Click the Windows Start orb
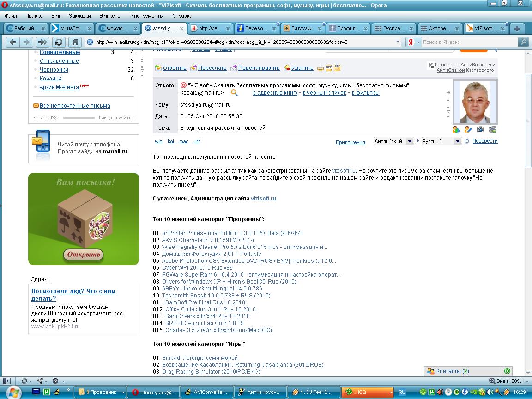This screenshot has height=399, width=532. tap(13, 392)
